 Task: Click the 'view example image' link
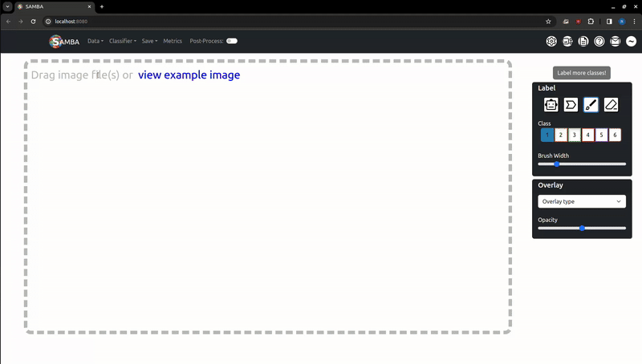(x=189, y=75)
